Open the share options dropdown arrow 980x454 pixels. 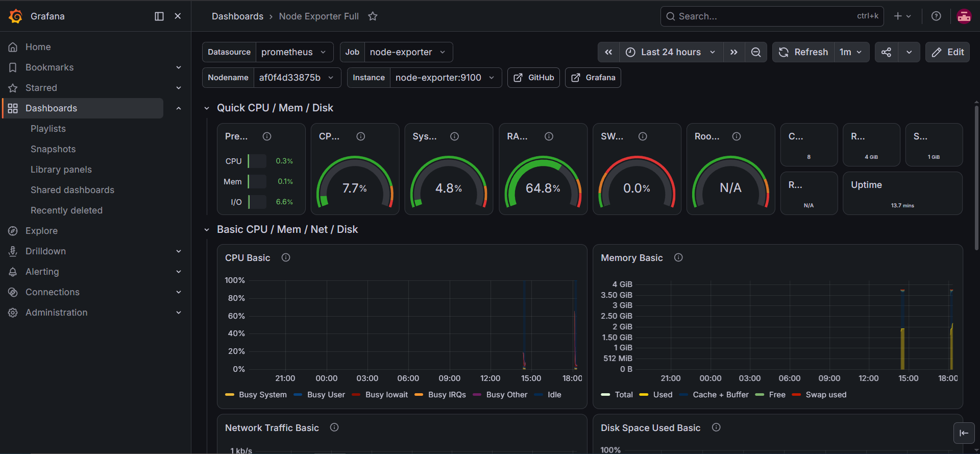tap(909, 52)
